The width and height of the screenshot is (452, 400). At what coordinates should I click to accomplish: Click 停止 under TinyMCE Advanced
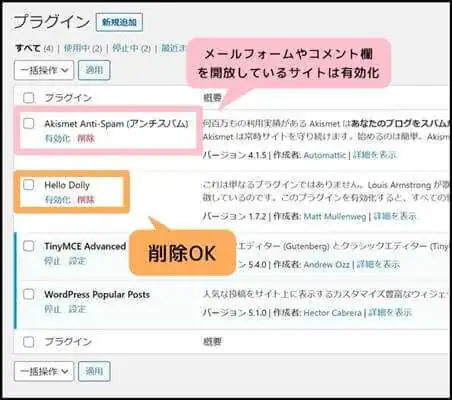tap(53, 261)
